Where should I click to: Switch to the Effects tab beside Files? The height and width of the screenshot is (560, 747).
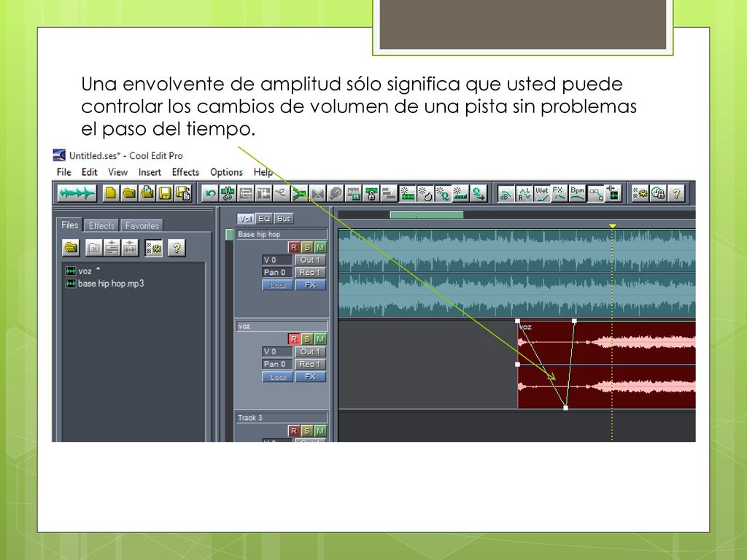(101, 225)
